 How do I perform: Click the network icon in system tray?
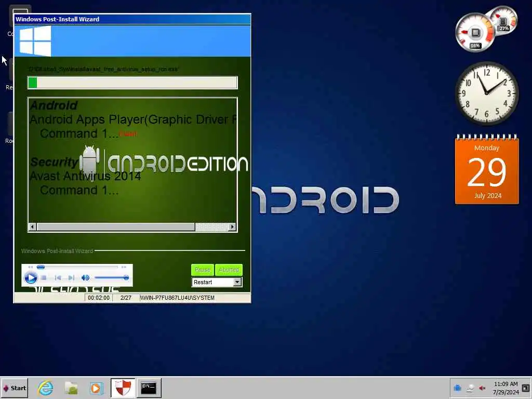pyautogui.click(x=470, y=388)
